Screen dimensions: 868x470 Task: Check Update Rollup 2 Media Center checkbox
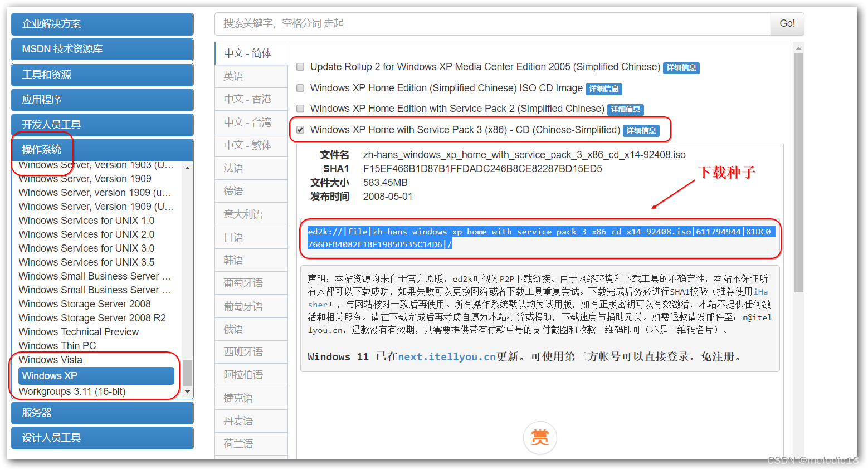[x=300, y=67]
